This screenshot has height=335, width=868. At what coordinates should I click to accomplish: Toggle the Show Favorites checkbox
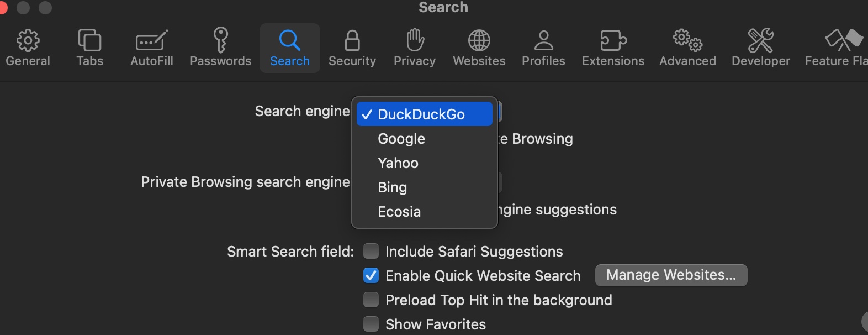point(371,324)
